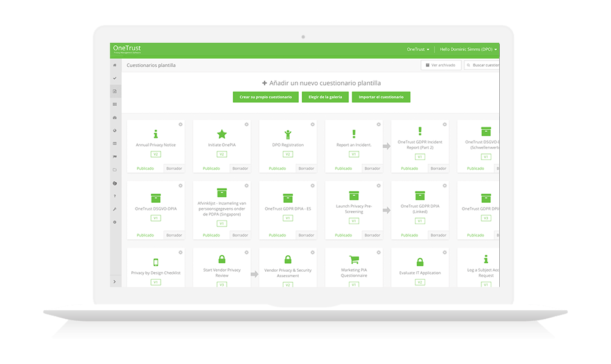The image size is (611, 364).
Task: Open the Start Vendor Privacy Review title
Action: (x=222, y=272)
